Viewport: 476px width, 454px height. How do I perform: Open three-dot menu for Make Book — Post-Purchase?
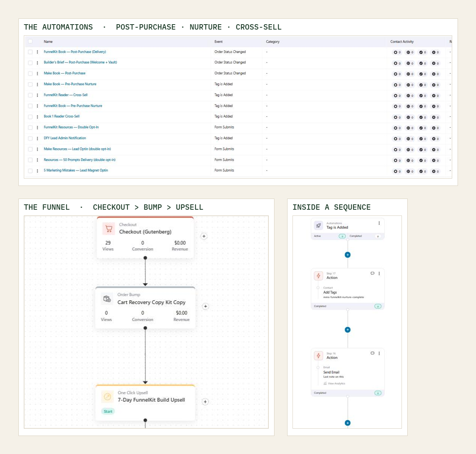coord(37,73)
